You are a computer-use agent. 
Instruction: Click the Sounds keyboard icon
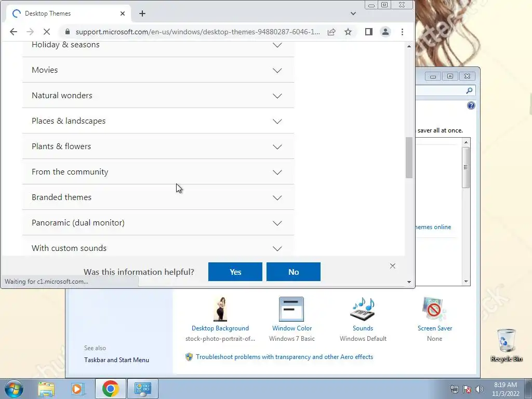(363, 309)
